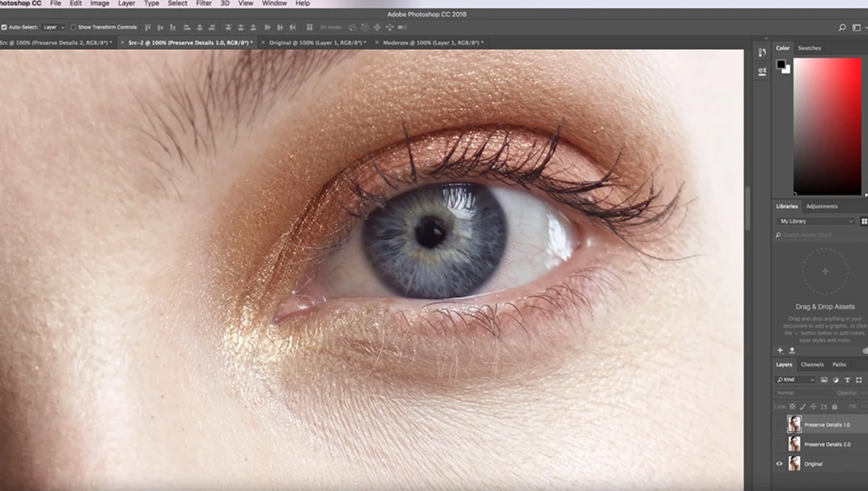Filter layers by pixel layer icon
Image resolution: width=868 pixels, height=491 pixels.
coord(824,380)
